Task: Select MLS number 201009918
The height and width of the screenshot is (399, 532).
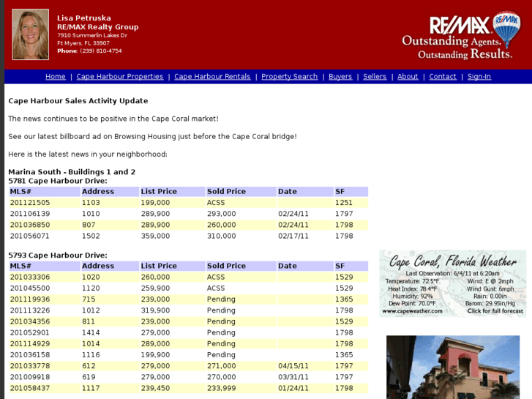Action: click(x=30, y=377)
